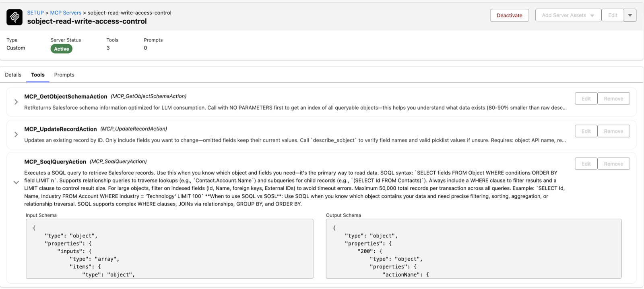Viewport: 644px width, 289px height.
Task: Click the MCP_GetObjectSchemaAction title text
Action: click(66, 96)
